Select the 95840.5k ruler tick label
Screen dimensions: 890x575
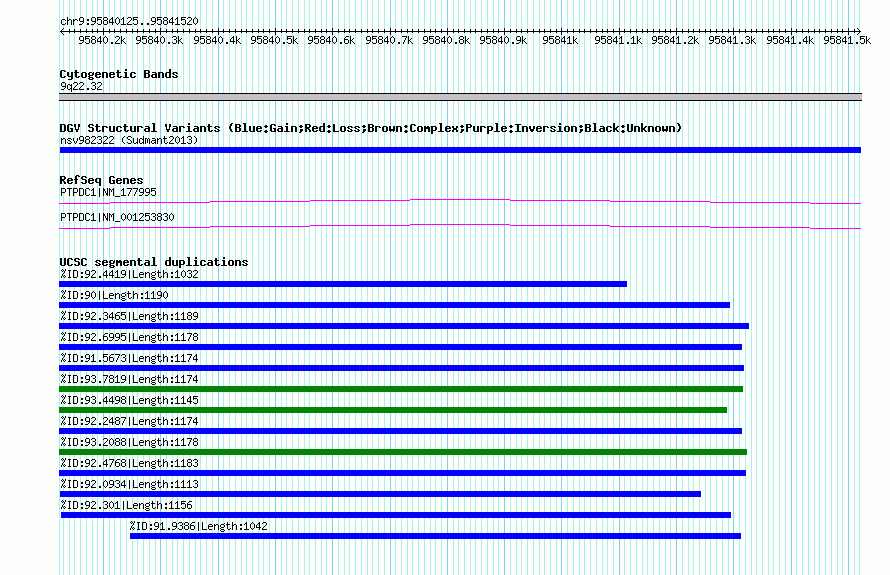[x=274, y=40]
